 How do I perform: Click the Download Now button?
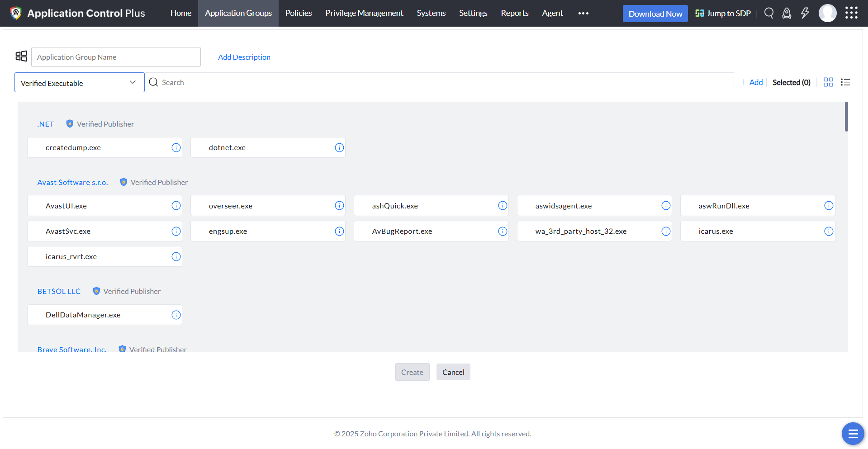655,14
